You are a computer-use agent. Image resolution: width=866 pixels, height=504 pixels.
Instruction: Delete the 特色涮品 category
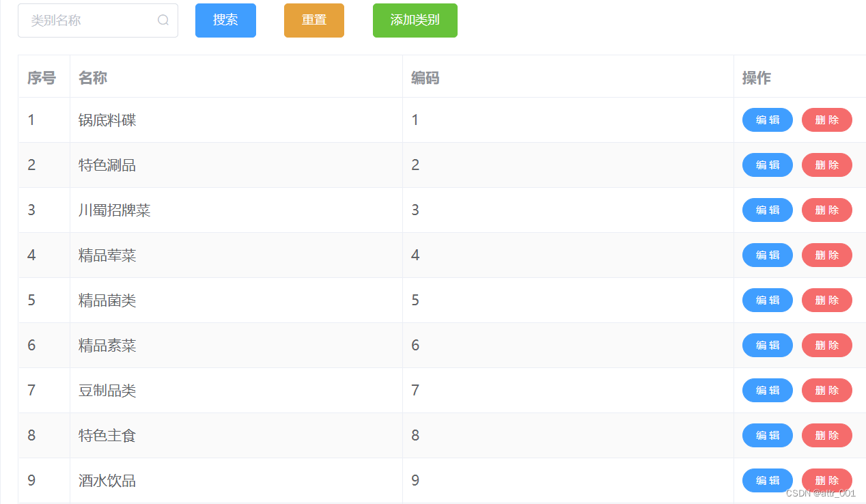(x=826, y=165)
